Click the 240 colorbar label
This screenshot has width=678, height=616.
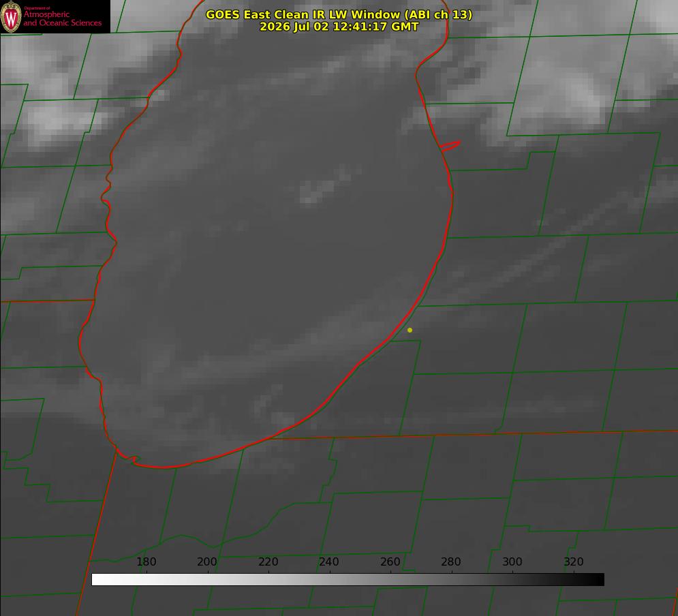click(x=328, y=561)
